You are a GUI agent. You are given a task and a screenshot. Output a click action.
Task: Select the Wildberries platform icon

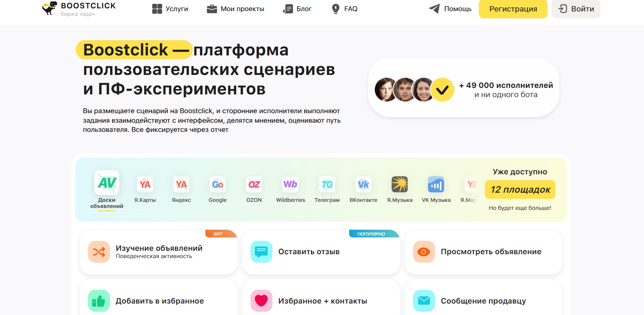[290, 185]
